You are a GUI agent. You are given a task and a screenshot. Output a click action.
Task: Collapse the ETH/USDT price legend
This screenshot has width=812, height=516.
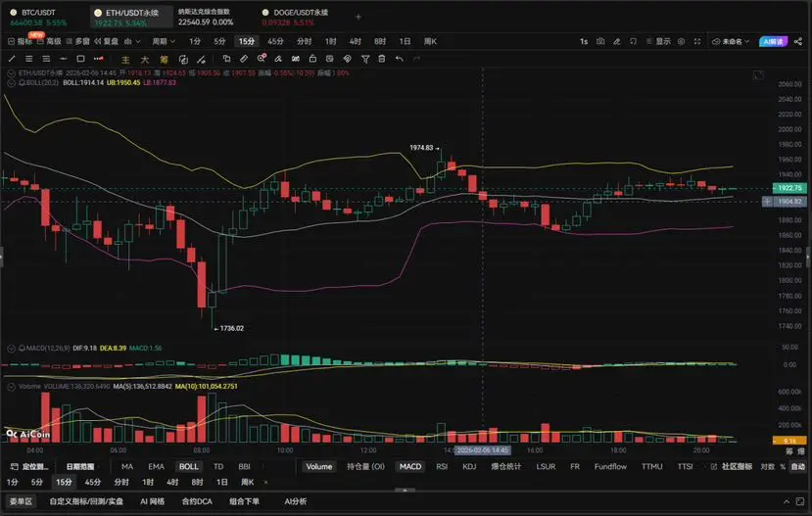click(11, 73)
